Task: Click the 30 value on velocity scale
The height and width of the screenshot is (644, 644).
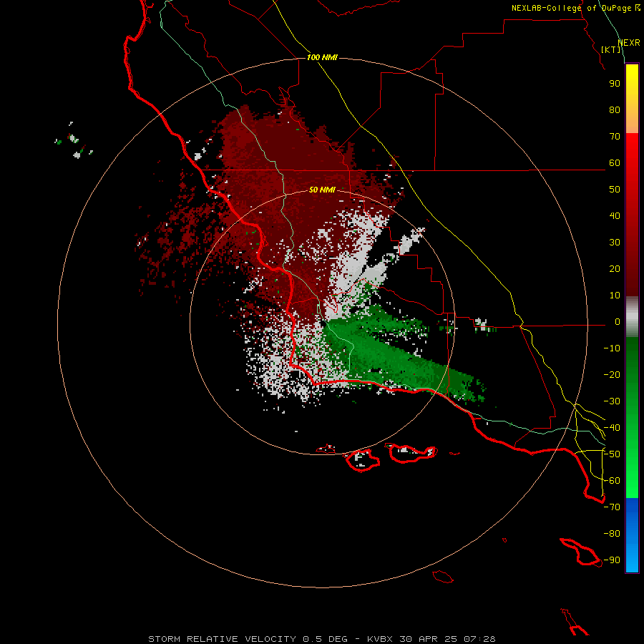Action: click(x=615, y=243)
